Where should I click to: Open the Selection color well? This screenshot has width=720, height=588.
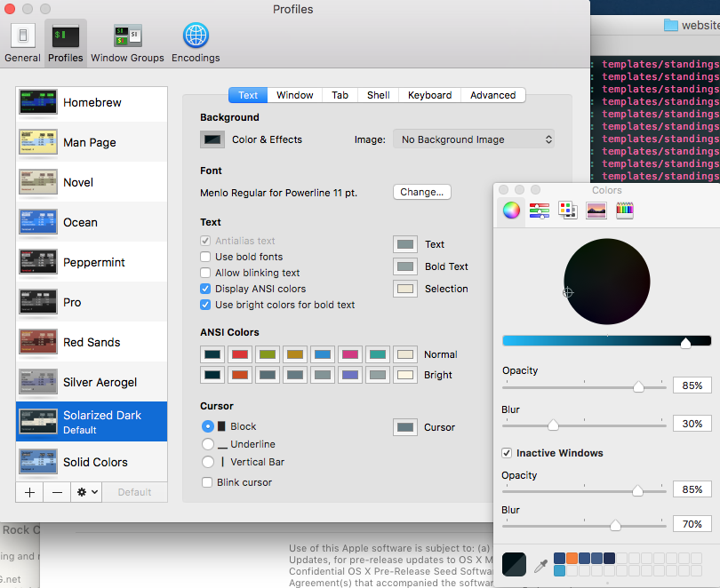405,289
